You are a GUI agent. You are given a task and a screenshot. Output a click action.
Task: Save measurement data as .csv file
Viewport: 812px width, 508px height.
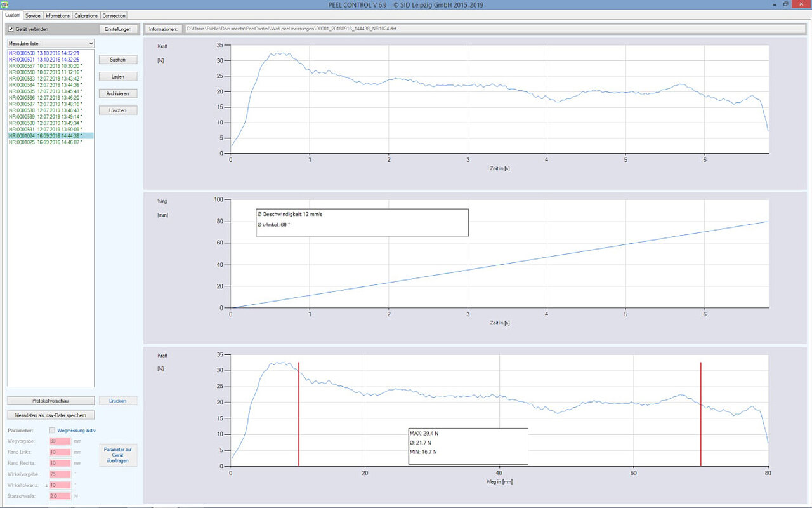(51, 415)
